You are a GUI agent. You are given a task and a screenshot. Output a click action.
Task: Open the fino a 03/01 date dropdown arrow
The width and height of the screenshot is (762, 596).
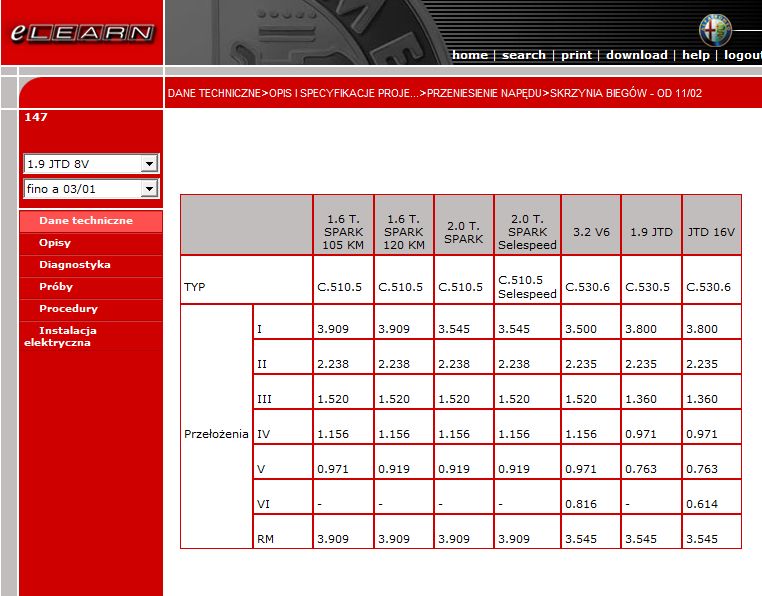(x=149, y=189)
